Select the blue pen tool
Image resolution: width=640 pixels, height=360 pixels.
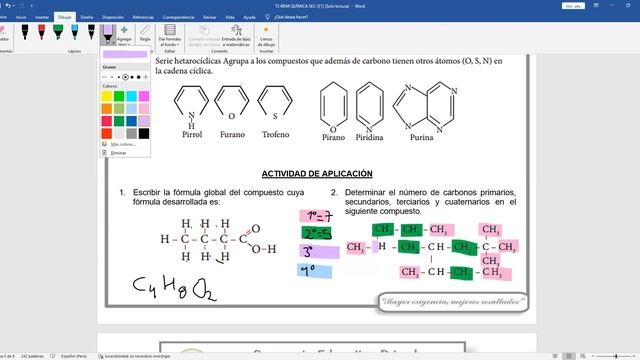coord(75,32)
